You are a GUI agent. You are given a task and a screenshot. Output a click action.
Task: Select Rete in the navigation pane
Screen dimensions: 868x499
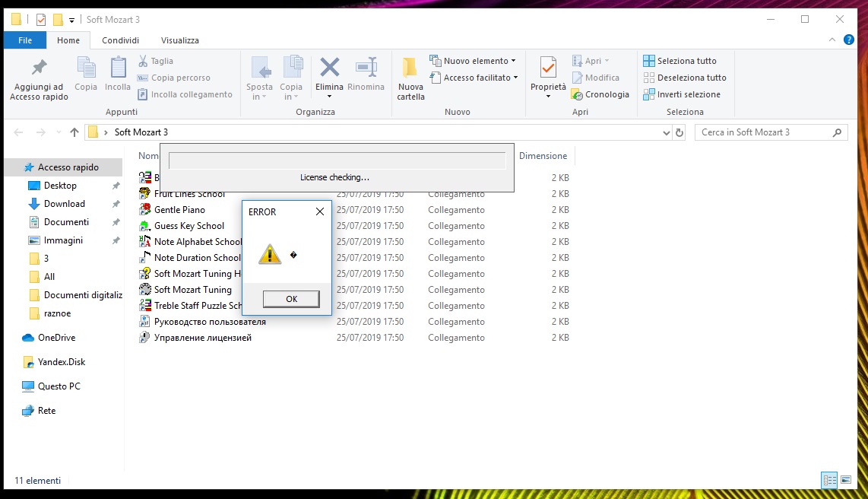(x=46, y=411)
